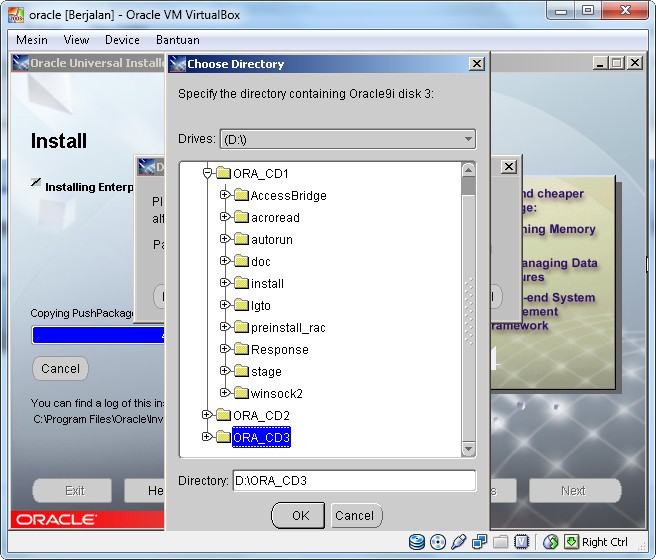Expand the ORA_CD3 folder node
The height and width of the screenshot is (560, 656).
207,437
